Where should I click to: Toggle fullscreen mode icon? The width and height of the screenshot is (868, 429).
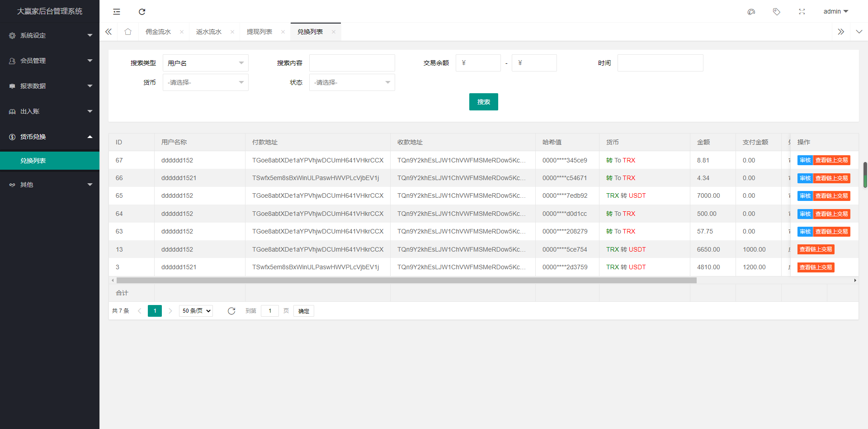point(802,12)
